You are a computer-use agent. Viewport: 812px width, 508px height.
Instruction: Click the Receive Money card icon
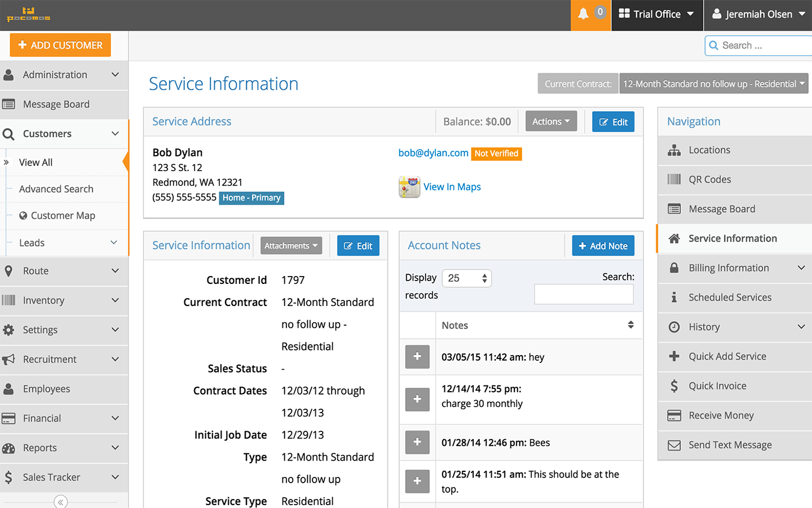674,415
